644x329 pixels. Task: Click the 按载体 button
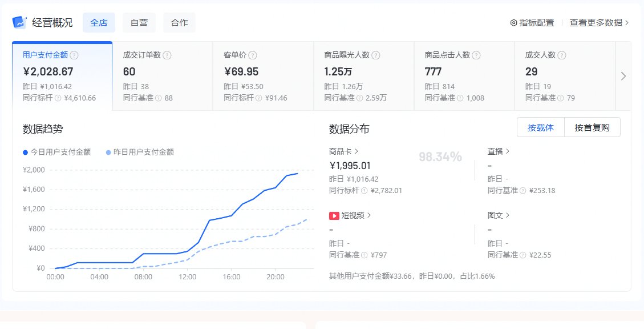pyautogui.click(x=540, y=127)
